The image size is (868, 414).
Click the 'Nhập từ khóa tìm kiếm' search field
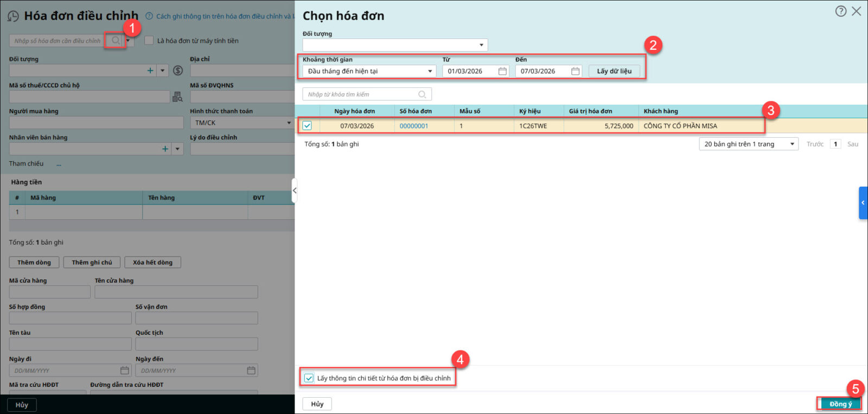click(361, 94)
